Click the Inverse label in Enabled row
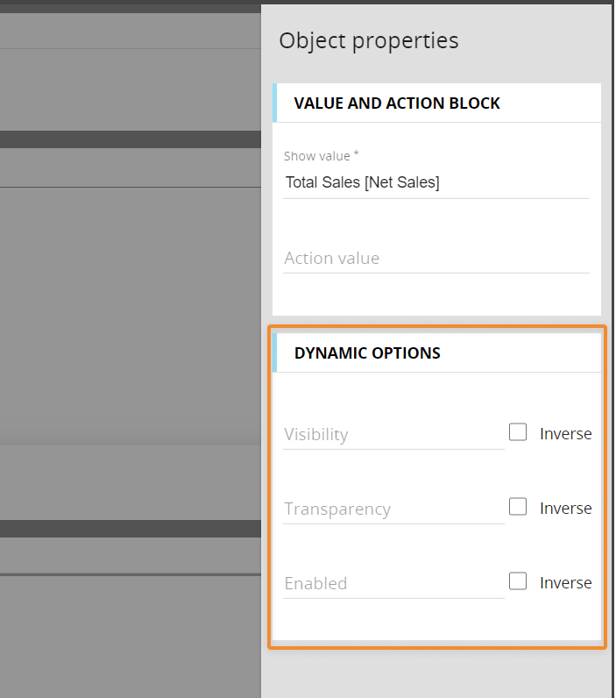The image size is (616, 698). point(566,583)
